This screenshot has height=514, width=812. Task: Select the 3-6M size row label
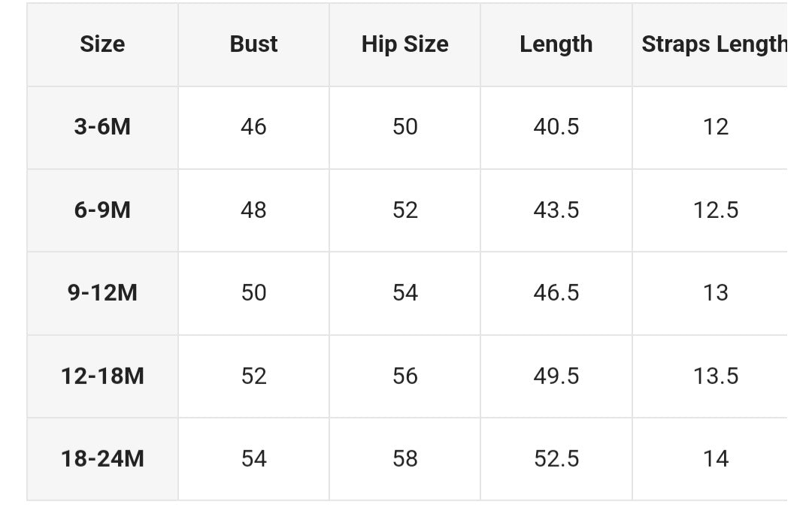coord(102,127)
